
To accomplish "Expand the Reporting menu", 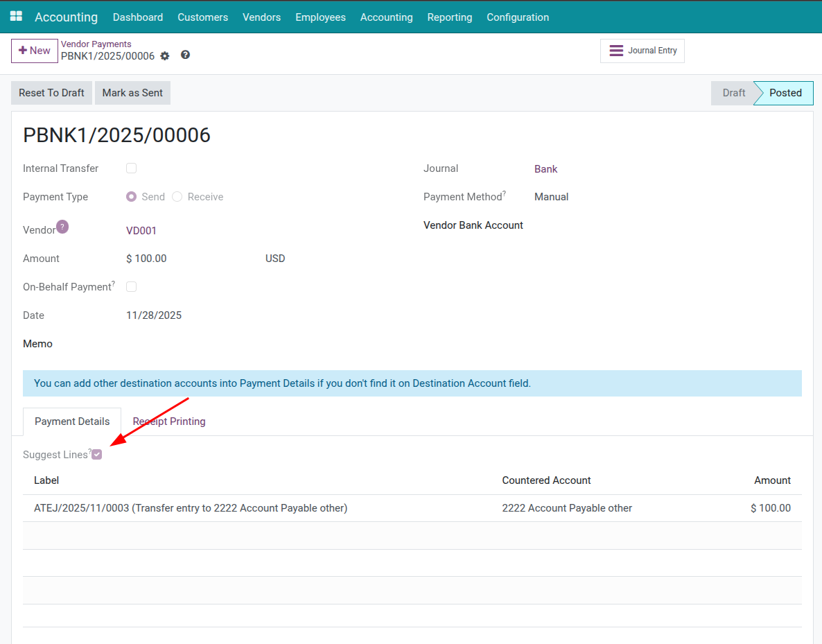I will (x=449, y=17).
